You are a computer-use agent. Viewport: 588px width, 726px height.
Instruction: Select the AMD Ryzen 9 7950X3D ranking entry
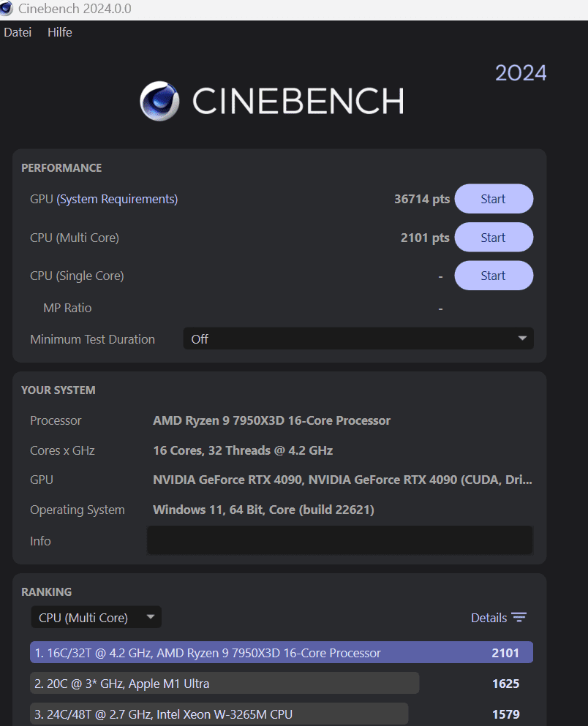(x=282, y=652)
